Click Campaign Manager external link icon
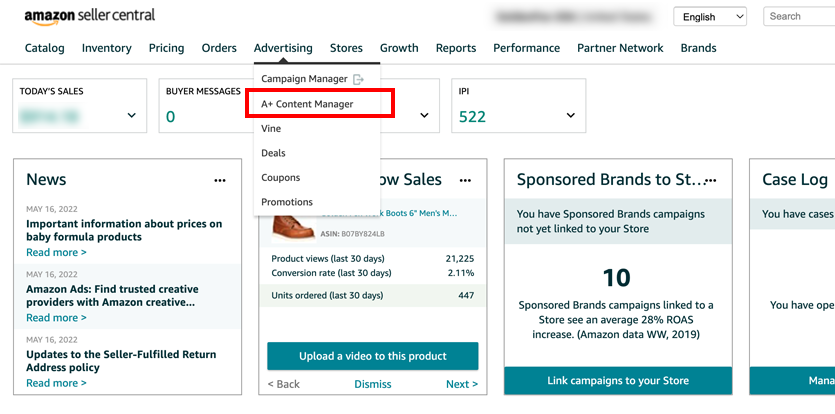The image size is (835, 414). coord(358,79)
